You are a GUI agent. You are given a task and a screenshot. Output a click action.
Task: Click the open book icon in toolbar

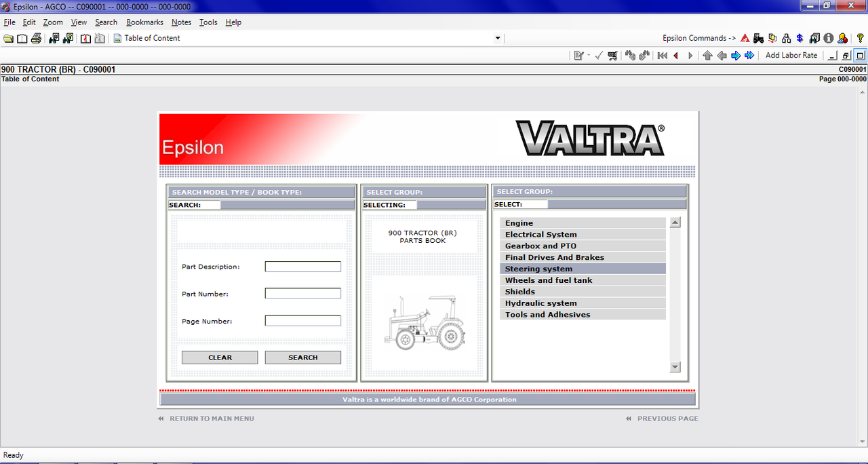tap(22, 38)
